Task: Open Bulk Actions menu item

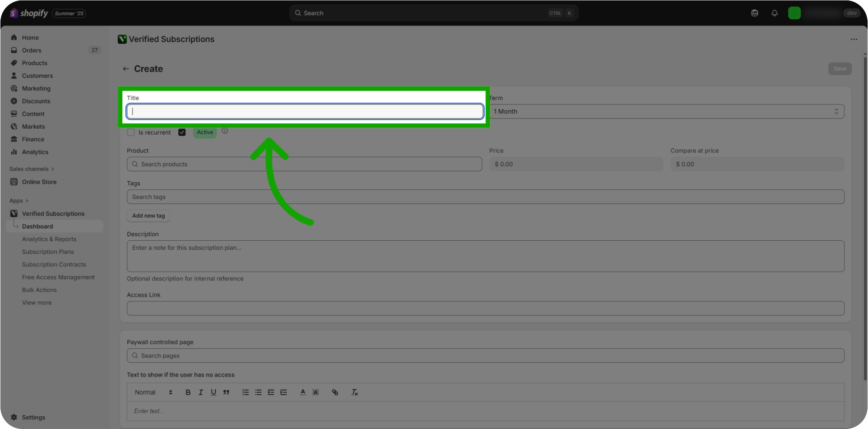Action: tap(39, 290)
